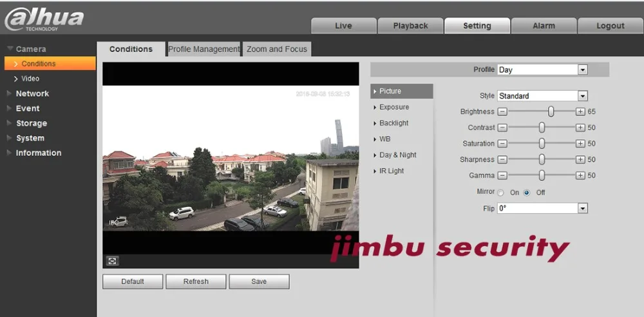Open the Flip dropdown showing 0°
Screen dimensions: 644x317
click(x=542, y=209)
